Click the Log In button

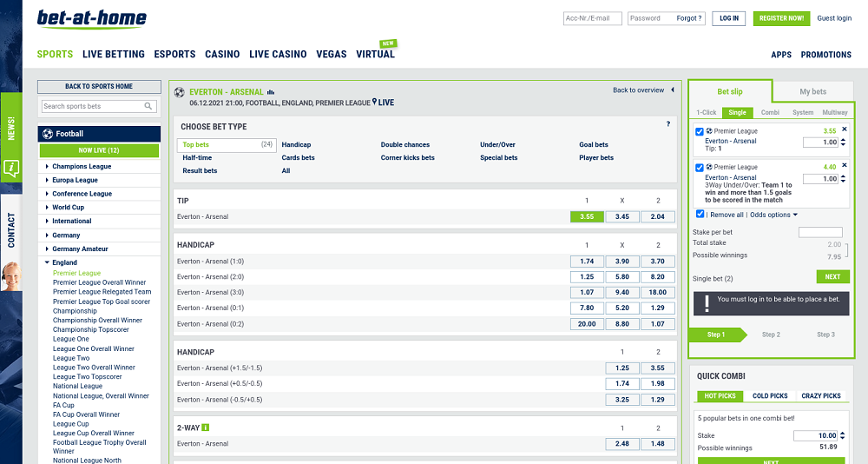coord(729,18)
